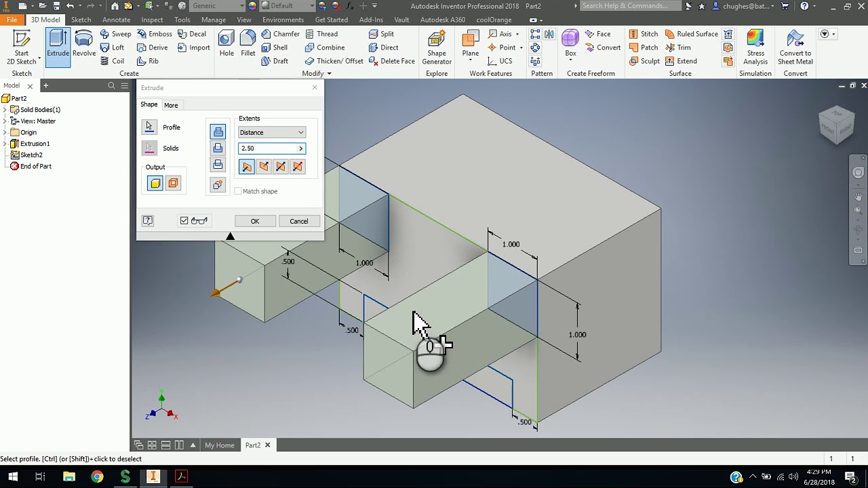
Task: Select the Stitch surface tool
Action: [x=643, y=34]
